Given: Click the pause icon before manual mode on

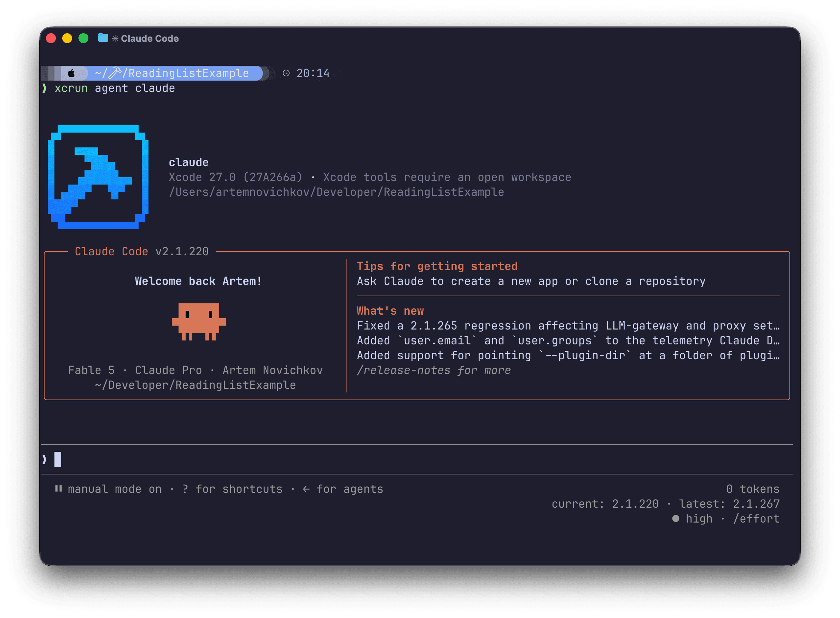Looking at the screenshot, I should point(58,489).
